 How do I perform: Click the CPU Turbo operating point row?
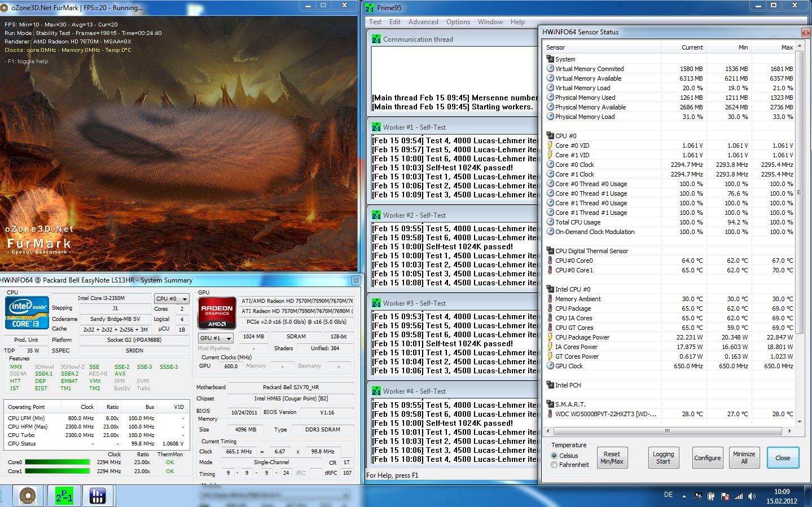(96, 435)
